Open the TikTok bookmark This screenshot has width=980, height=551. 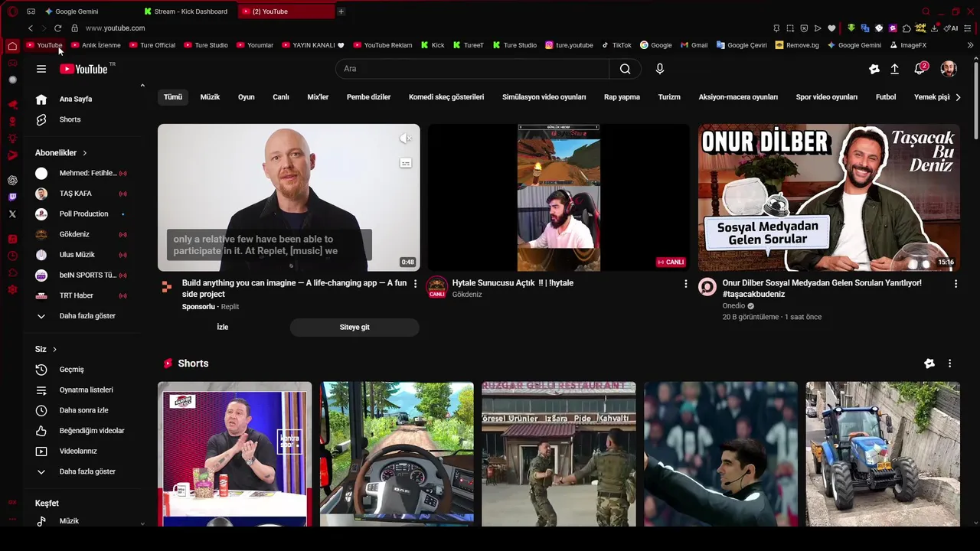[x=616, y=45]
